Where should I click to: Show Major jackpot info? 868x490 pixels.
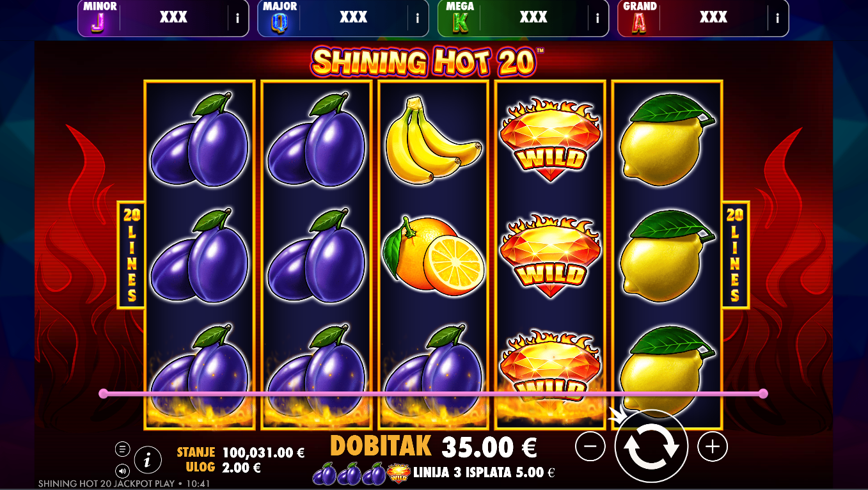(x=418, y=19)
